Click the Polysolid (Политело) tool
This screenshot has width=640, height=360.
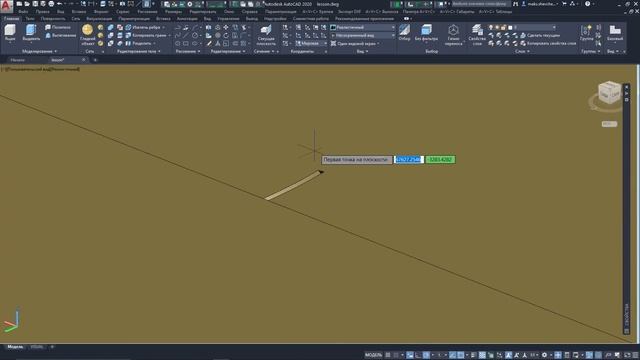pos(58,27)
